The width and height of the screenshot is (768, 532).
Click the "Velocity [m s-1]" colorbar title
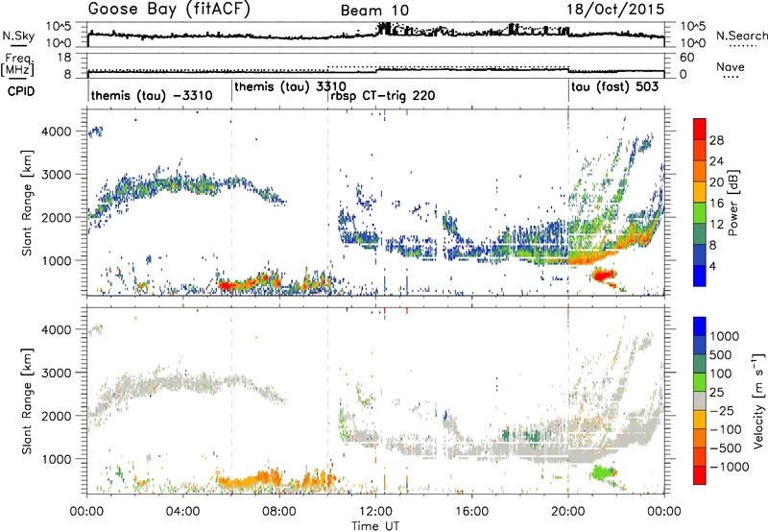(758, 400)
